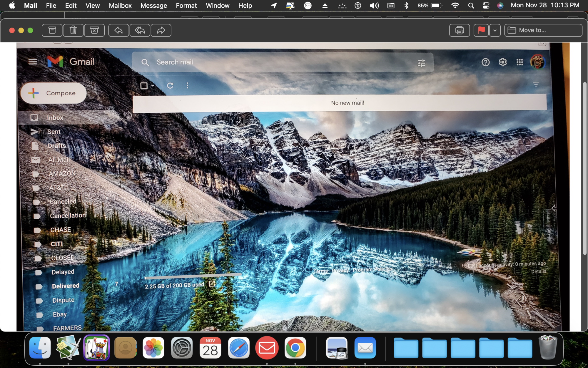The height and width of the screenshot is (368, 588).
Task: Click the Reply All icon
Action: [140, 30]
